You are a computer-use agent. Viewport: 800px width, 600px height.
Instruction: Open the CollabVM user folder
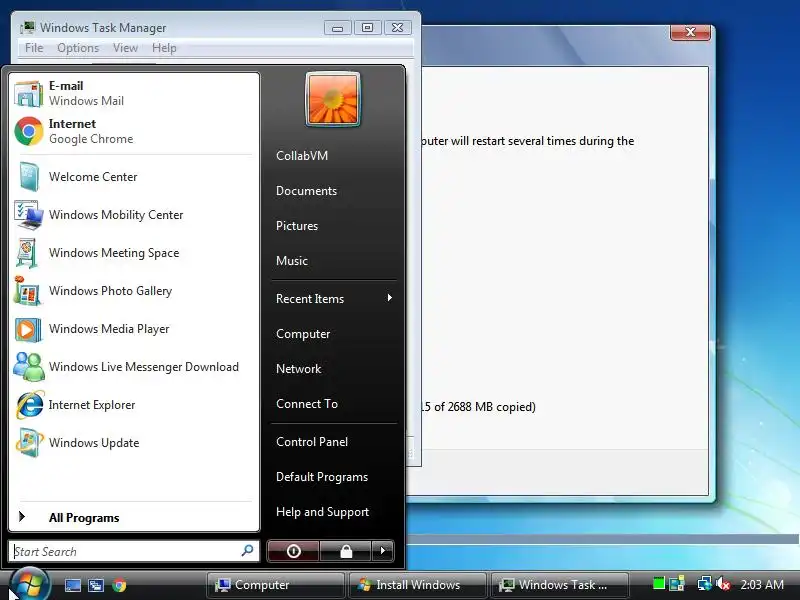(302, 156)
